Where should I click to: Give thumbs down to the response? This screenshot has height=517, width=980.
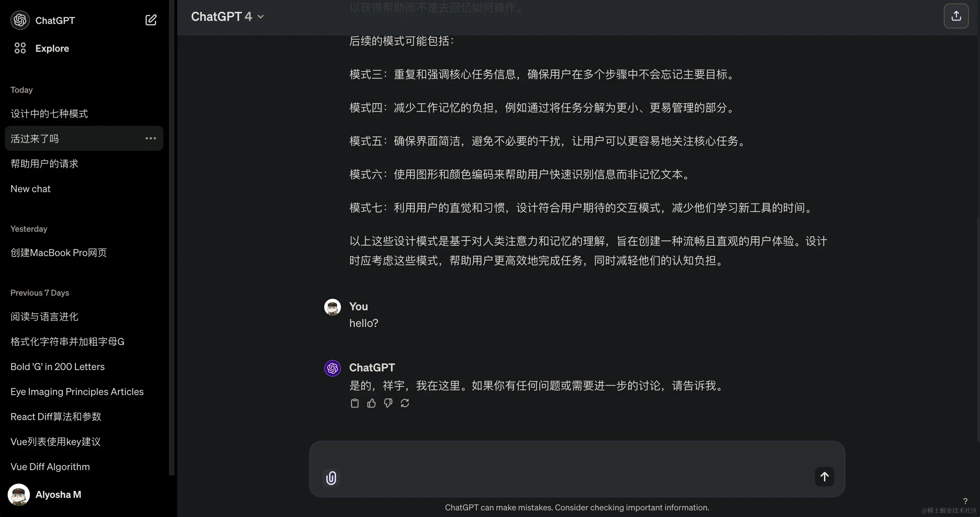click(x=388, y=403)
